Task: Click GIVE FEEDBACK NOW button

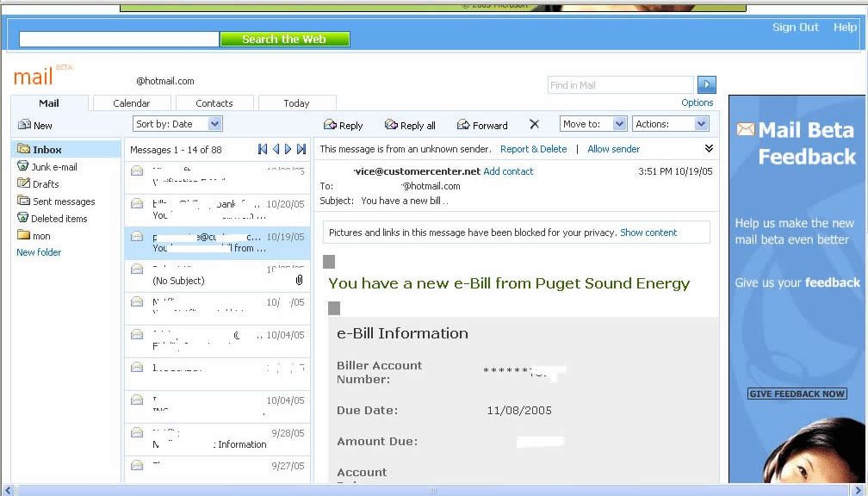Action: (797, 394)
